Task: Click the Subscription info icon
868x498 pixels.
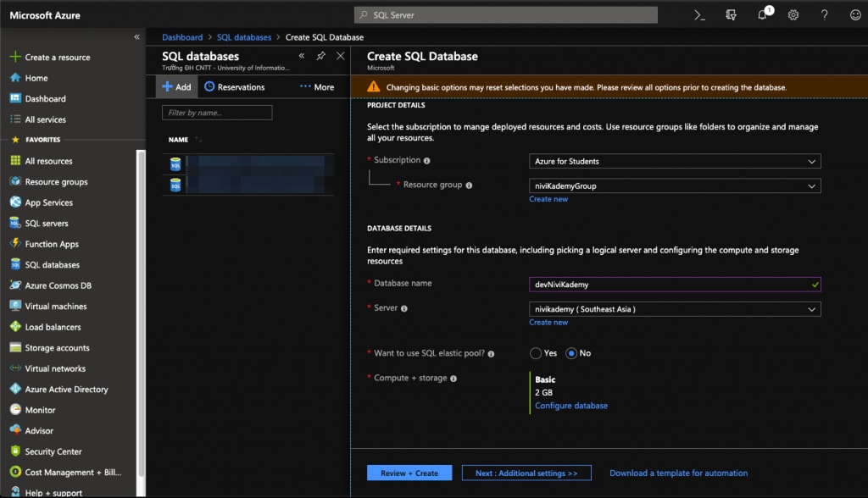Action: (427, 160)
